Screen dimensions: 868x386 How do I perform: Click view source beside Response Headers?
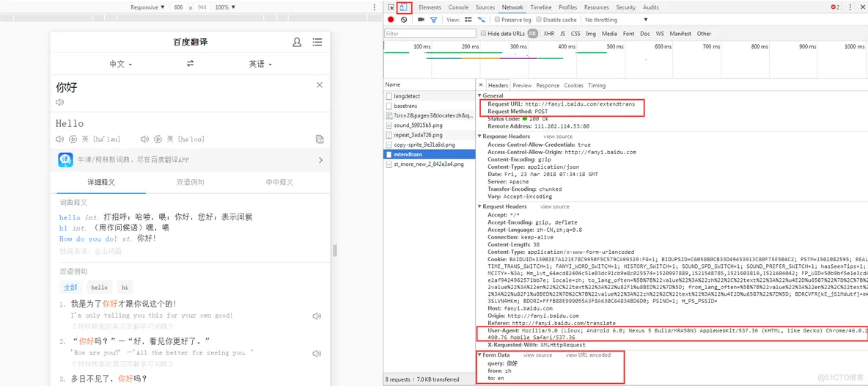(557, 136)
